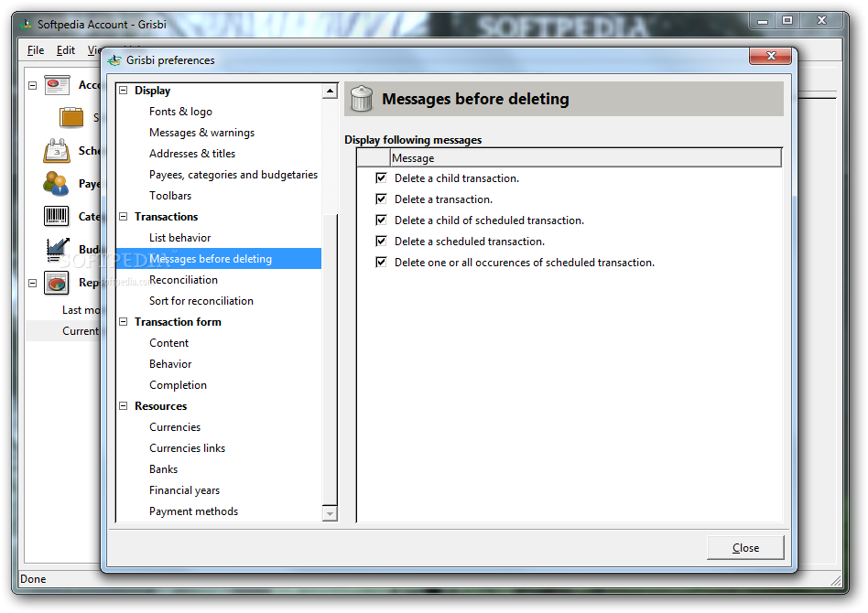
Task: Select Financial years under Resources
Action: pos(184,490)
